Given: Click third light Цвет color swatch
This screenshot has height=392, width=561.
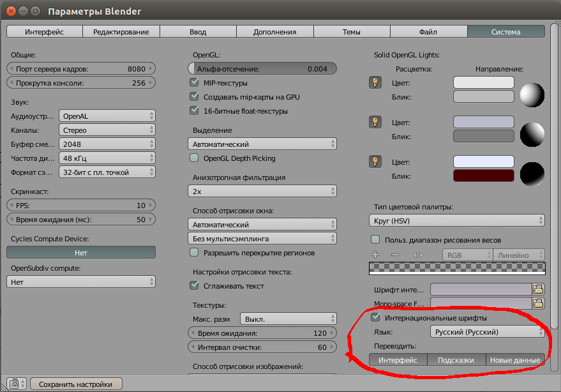Looking at the screenshot, I should pyautogui.click(x=483, y=162).
